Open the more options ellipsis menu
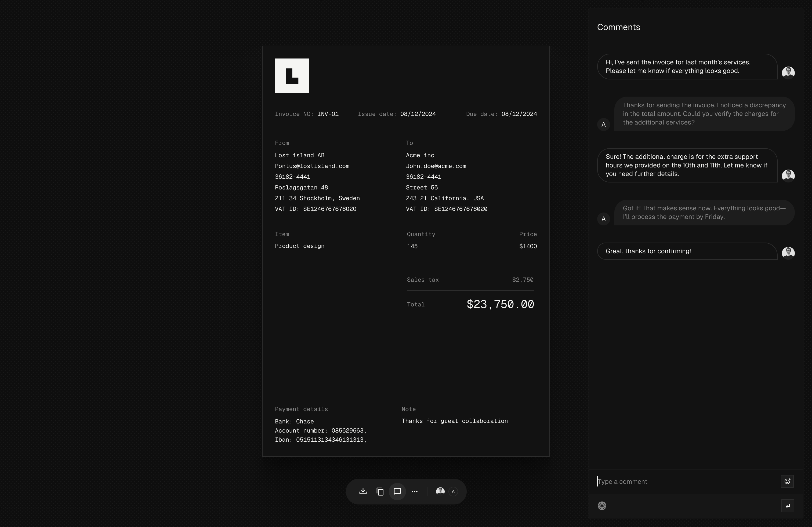This screenshot has width=812, height=527. coord(414,491)
